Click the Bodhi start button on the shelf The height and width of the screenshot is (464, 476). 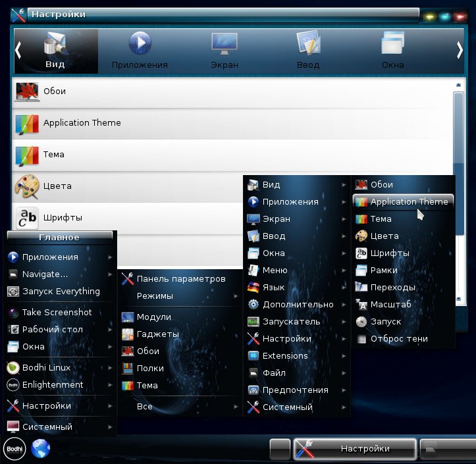pos(14,449)
